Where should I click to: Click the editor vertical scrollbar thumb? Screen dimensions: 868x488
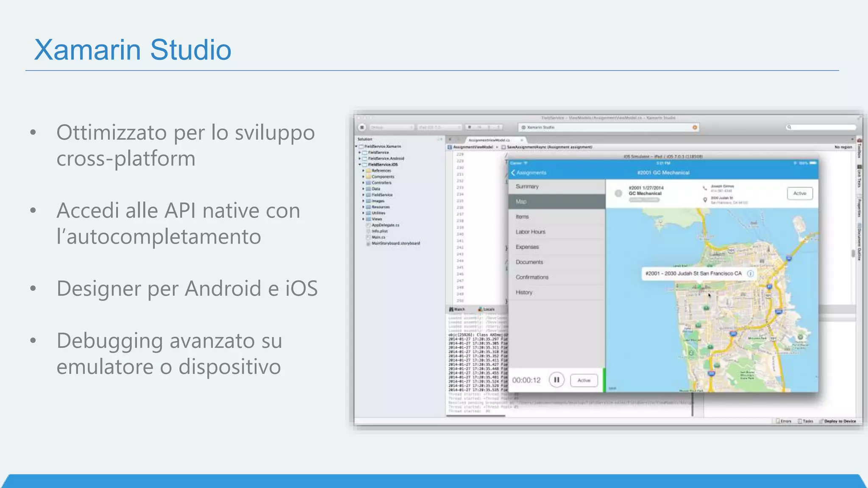(x=853, y=254)
